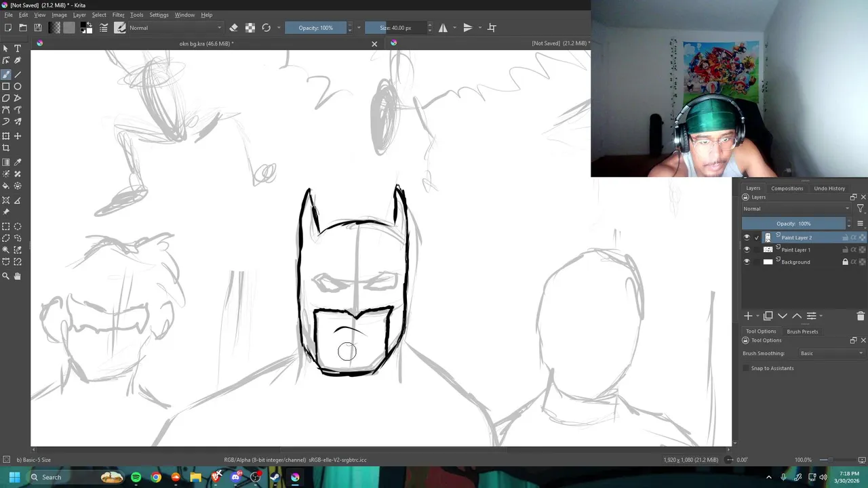The image size is (868, 488).
Task: Hide Paint Layer 1 with eye icon
Action: pyautogui.click(x=747, y=250)
